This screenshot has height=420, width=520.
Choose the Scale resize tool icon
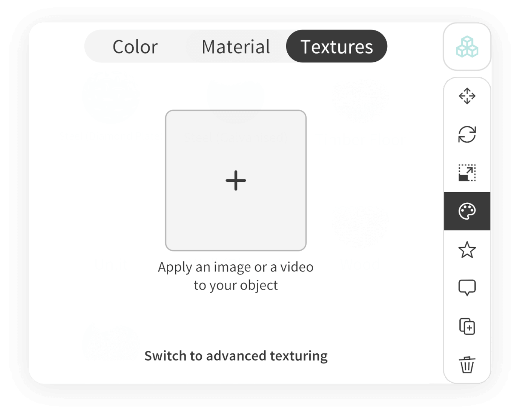pyautogui.click(x=467, y=173)
